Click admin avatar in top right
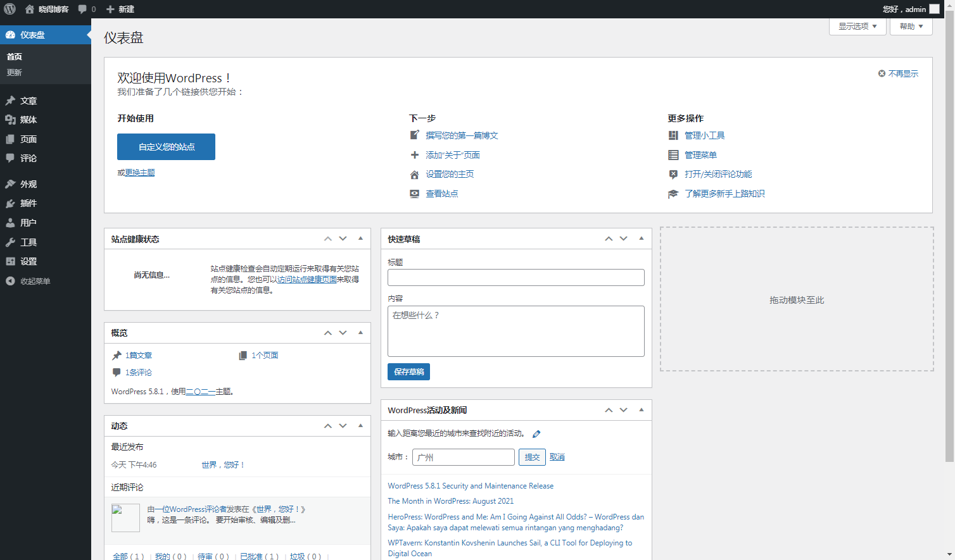This screenshot has height=560, width=955. 934,9
